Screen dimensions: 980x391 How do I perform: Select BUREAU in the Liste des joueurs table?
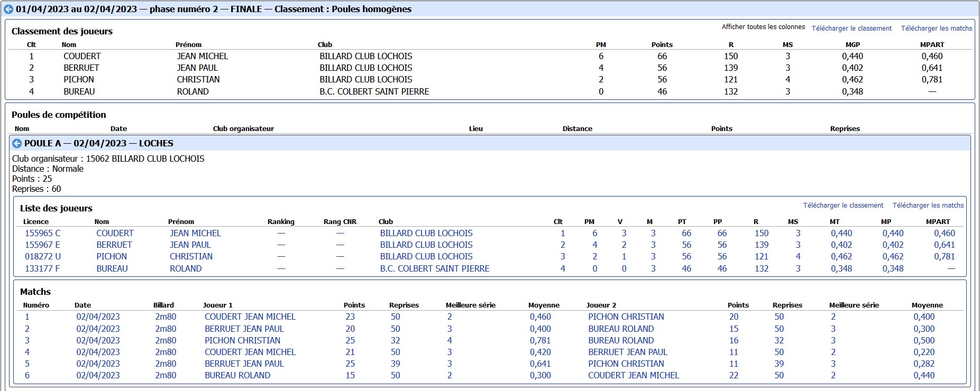point(112,268)
